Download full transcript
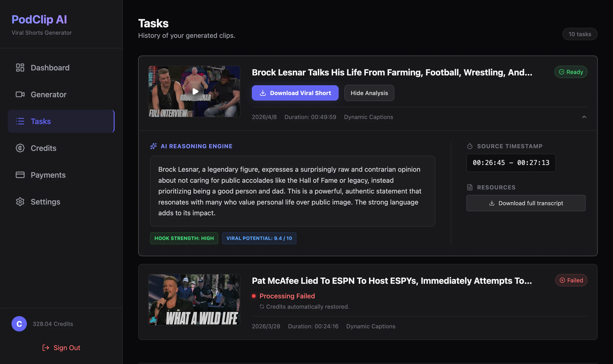This screenshot has width=613, height=364. (x=526, y=203)
